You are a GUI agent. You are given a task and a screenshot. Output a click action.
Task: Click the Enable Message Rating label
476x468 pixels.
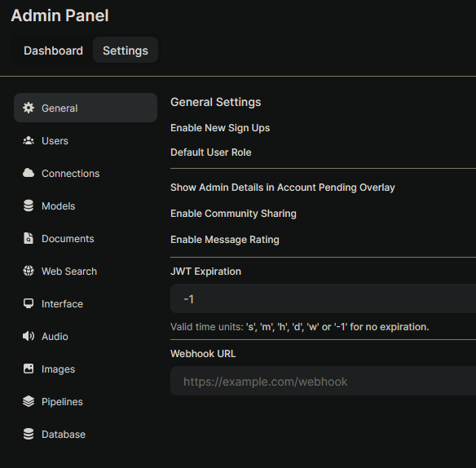[x=225, y=240]
